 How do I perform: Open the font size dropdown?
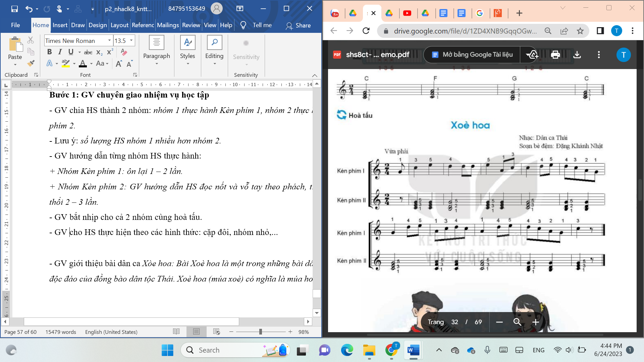[x=131, y=41]
